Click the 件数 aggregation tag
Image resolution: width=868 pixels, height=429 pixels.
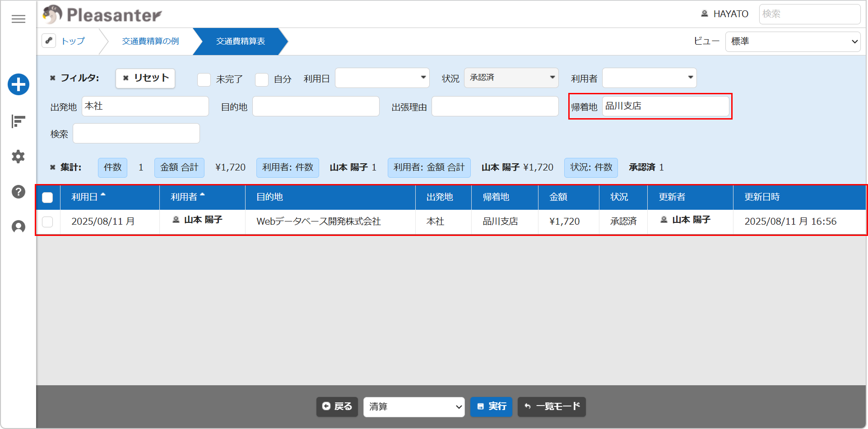(x=112, y=168)
